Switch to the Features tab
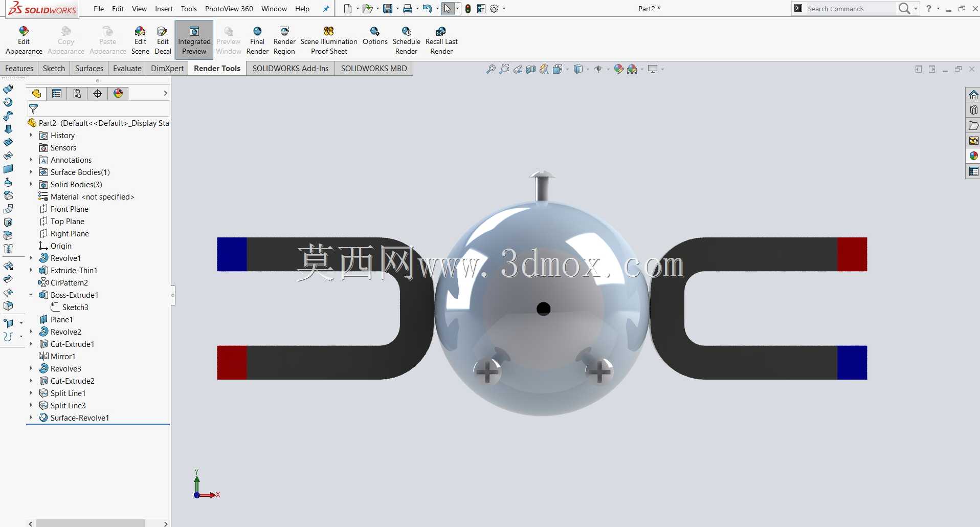The width and height of the screenshot is (980, 527). [x=19, y=69]
